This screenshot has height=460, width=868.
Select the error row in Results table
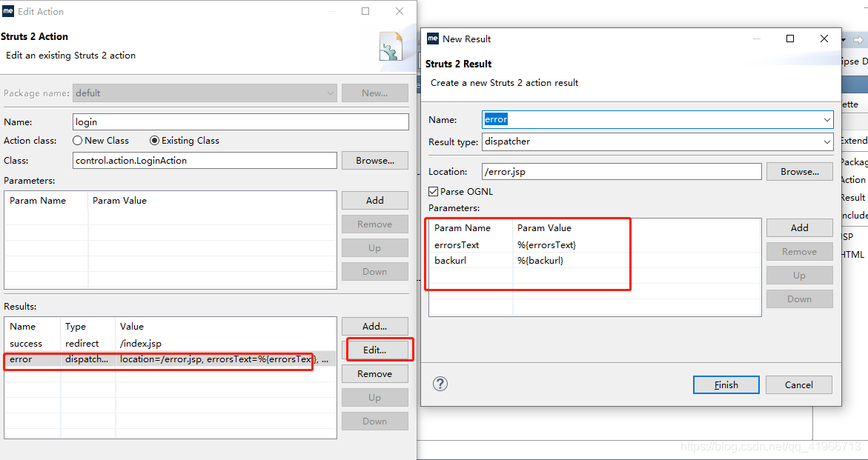(x=170, y=359)
